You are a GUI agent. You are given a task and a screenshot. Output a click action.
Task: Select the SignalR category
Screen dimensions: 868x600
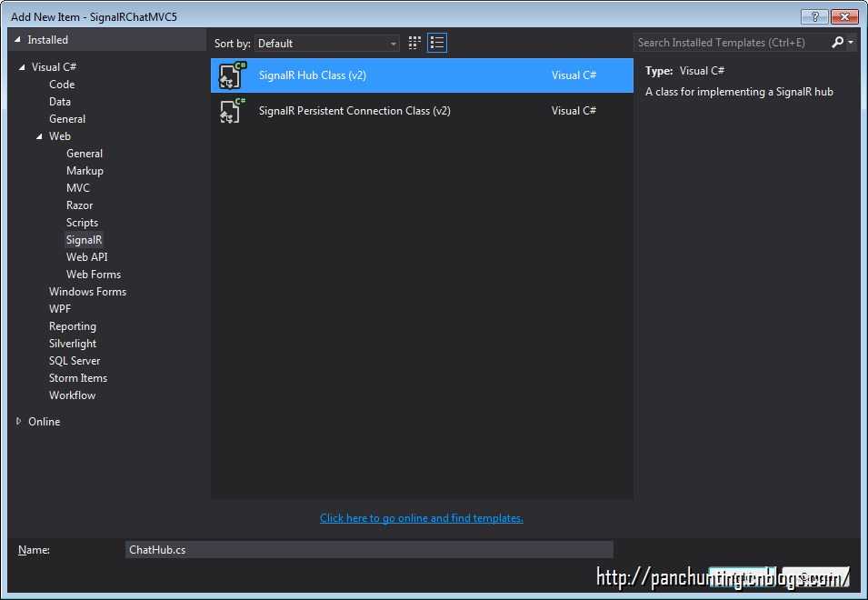[x=84, y=240]
